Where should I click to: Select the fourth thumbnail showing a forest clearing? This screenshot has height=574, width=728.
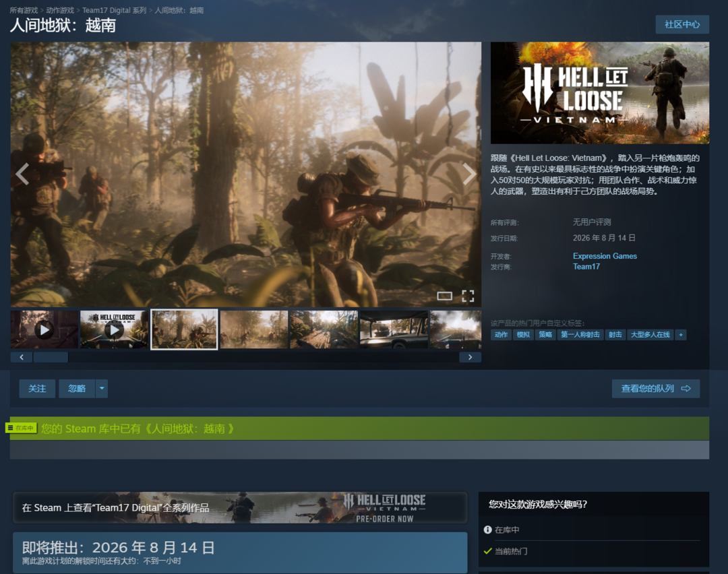click(x=254, y=330)
